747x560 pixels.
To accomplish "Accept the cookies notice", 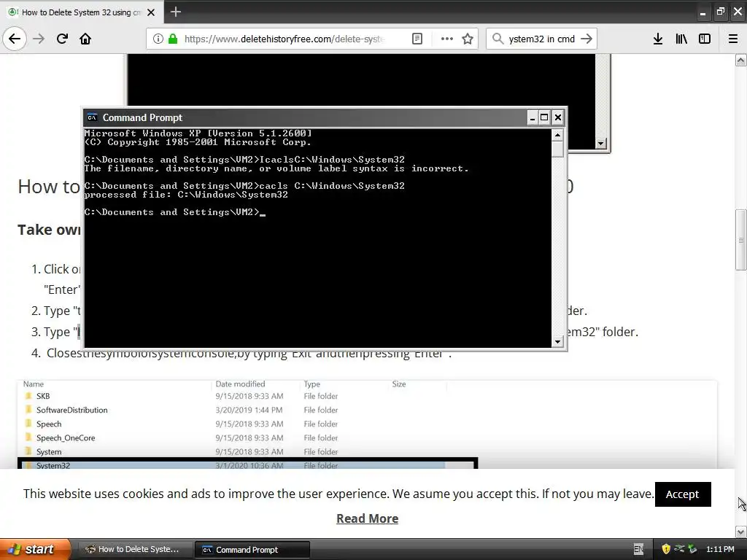I will [x=683, y=494].
